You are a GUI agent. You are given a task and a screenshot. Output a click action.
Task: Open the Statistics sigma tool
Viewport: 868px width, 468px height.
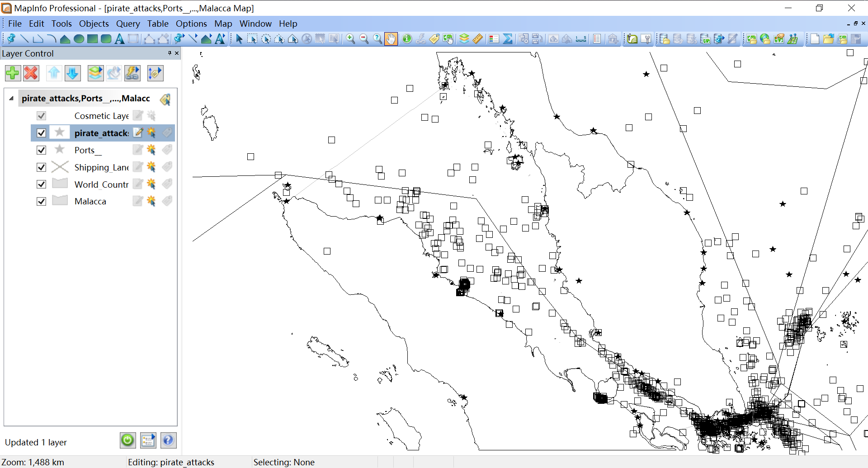tap(508, 39)
